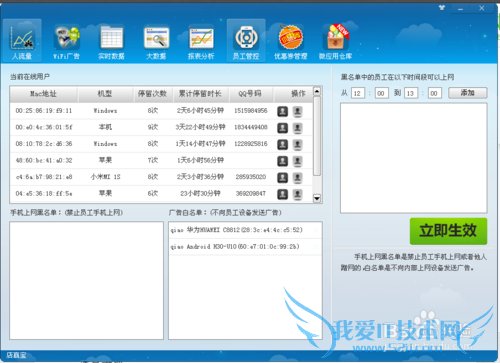Click the 本机 device model cell
500x363 pixels.
105,127
